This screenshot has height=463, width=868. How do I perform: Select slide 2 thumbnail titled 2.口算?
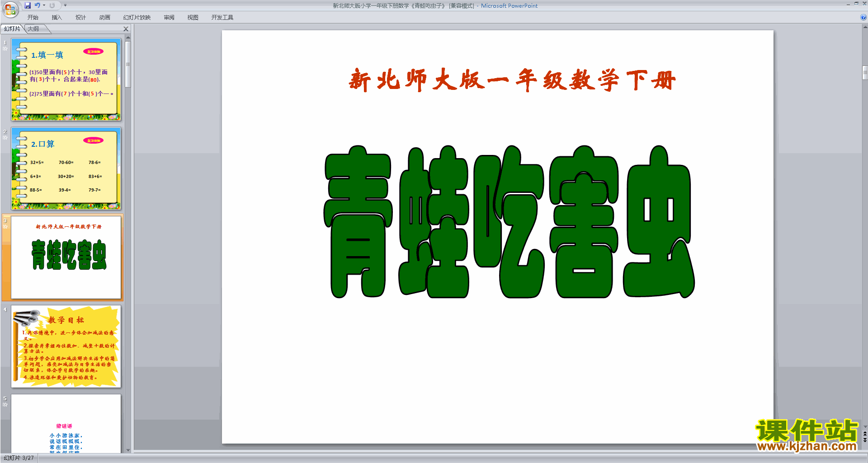point(66,168)
